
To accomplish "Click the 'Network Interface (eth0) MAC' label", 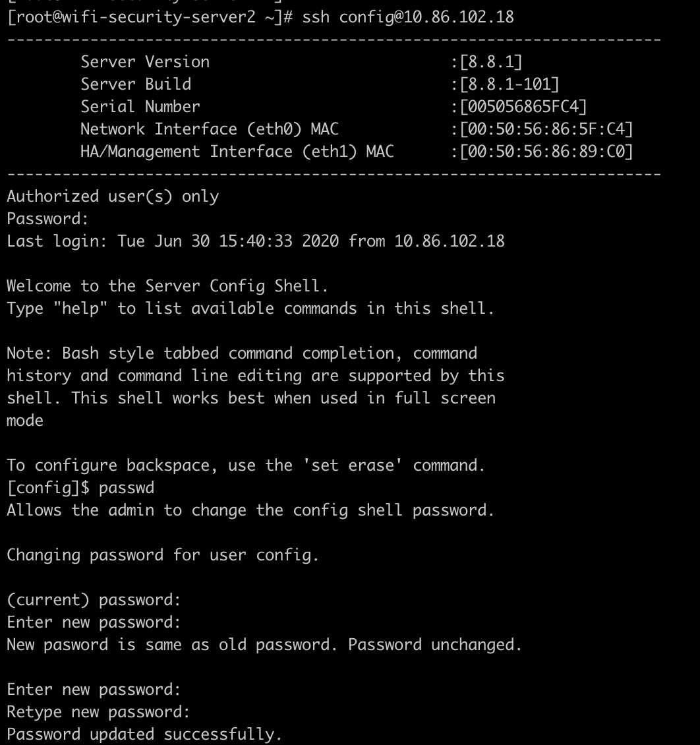I will coord(209,129).
